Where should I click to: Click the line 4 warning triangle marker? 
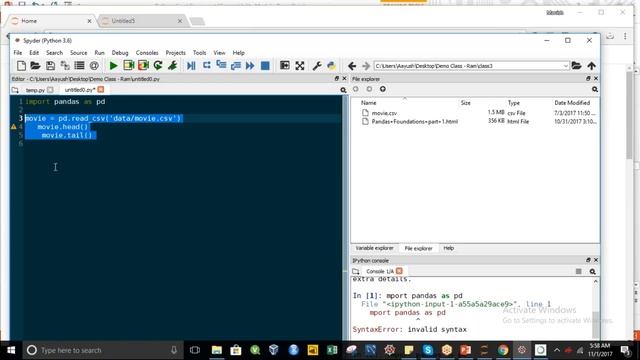coord(13,127)
